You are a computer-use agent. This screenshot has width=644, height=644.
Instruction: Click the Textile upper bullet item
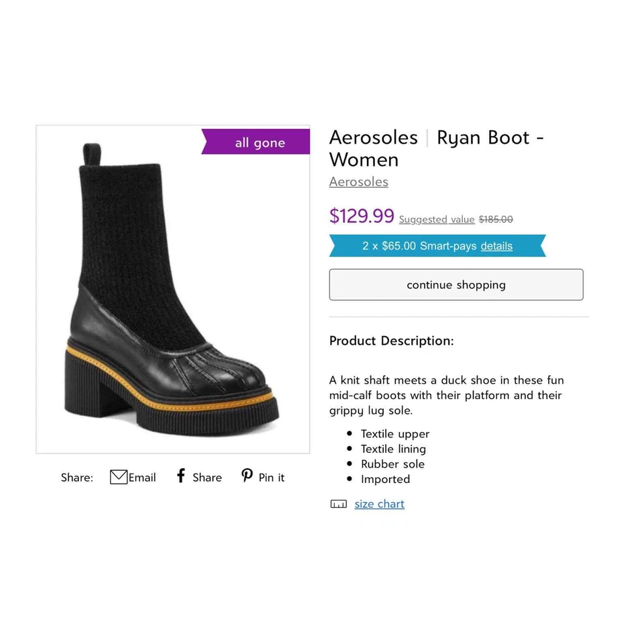coord(395,434)
